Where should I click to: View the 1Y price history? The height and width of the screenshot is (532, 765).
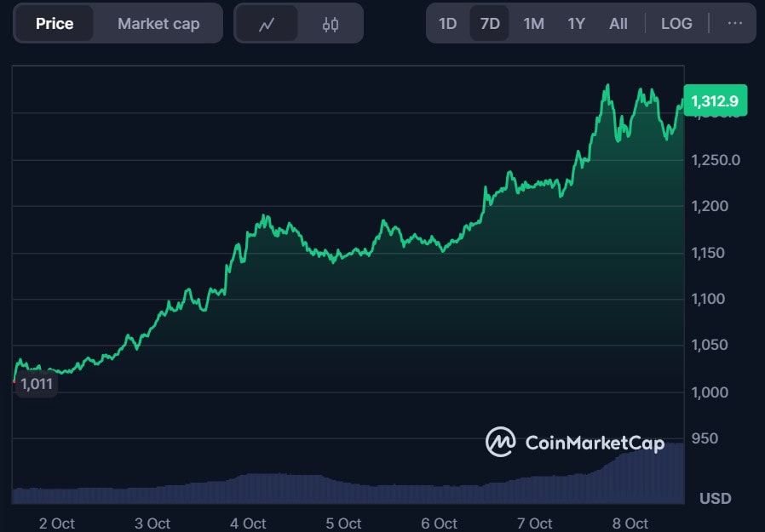pyautogui.click(x=576, y=24)
